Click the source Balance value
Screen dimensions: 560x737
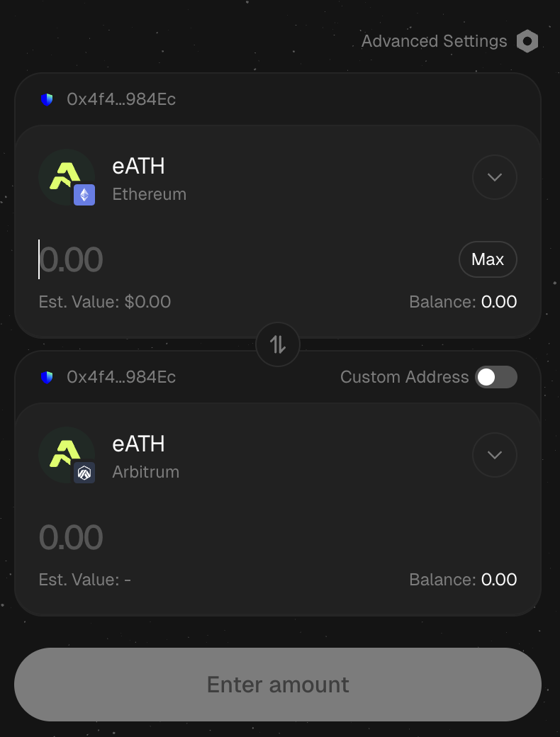(499, 302)
